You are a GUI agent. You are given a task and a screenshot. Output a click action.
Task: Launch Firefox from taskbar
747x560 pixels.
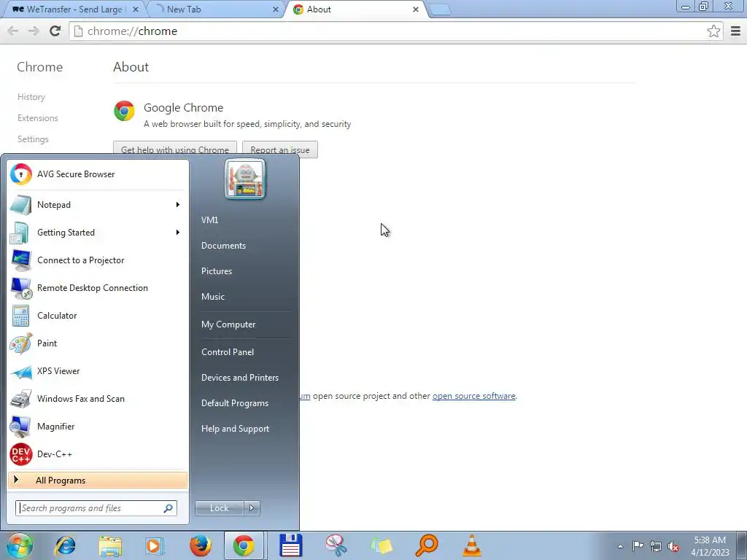pos(200,545)
